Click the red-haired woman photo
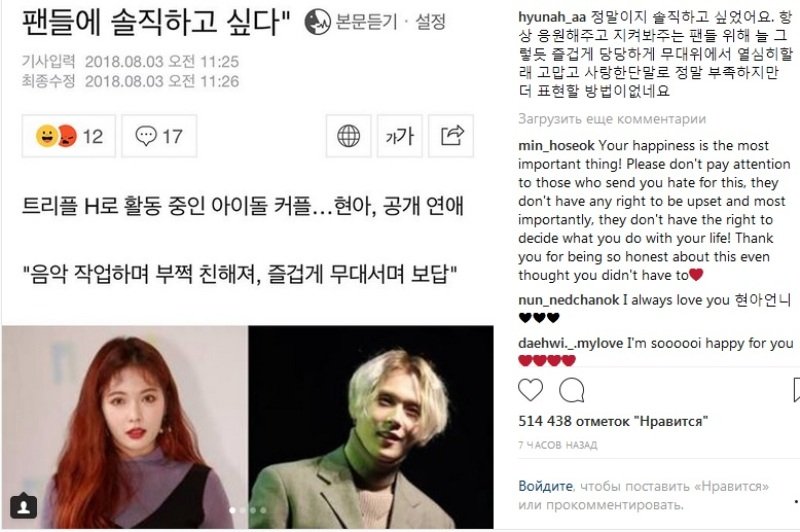 (125, 427)
